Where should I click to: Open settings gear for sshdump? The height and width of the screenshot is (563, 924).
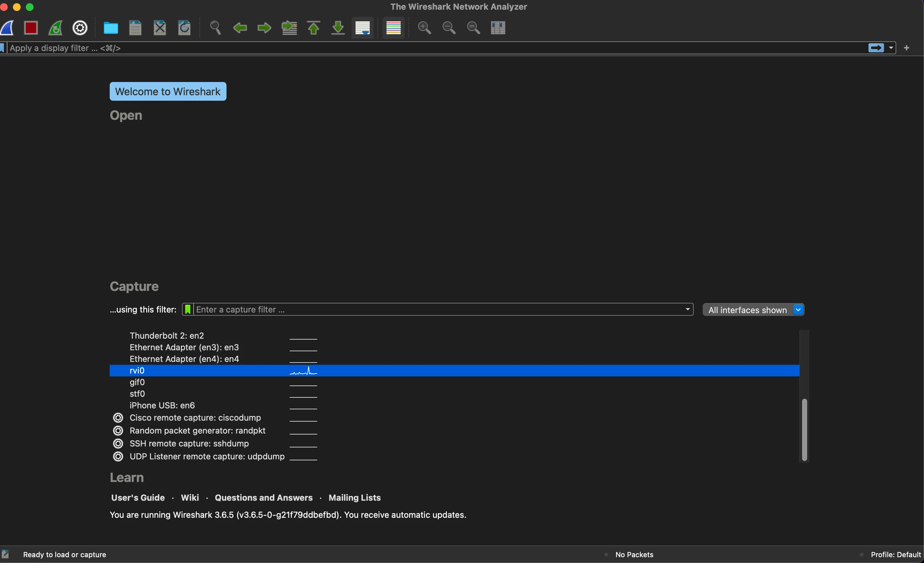(x=118, y=443)
